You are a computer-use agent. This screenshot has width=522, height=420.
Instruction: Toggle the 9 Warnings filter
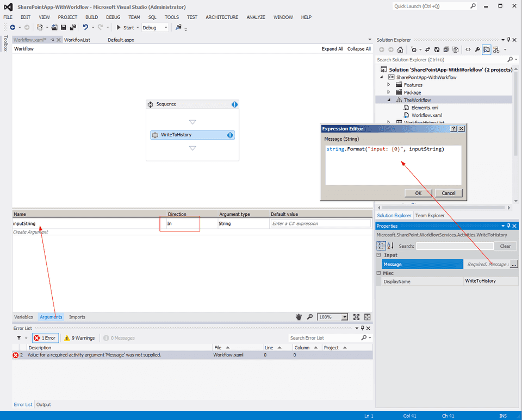pyautogui.click(x=79, y=337)
